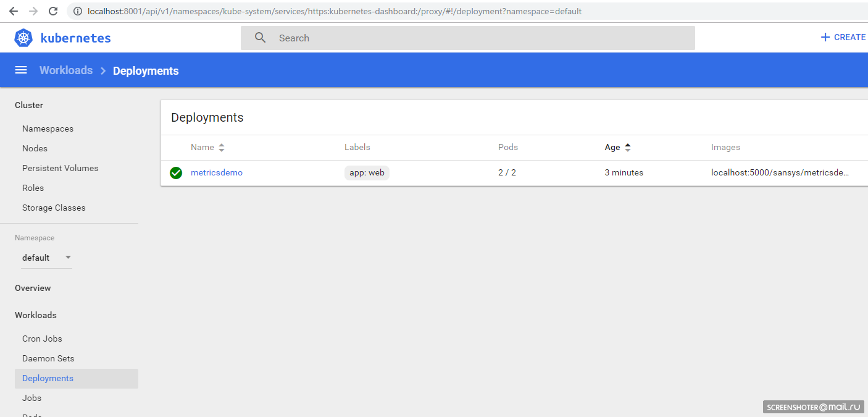The height and width of the screenshot is (417, 868).
Task: Click the Kubernetes helm logo icon
Action: (x=23, y=38)
